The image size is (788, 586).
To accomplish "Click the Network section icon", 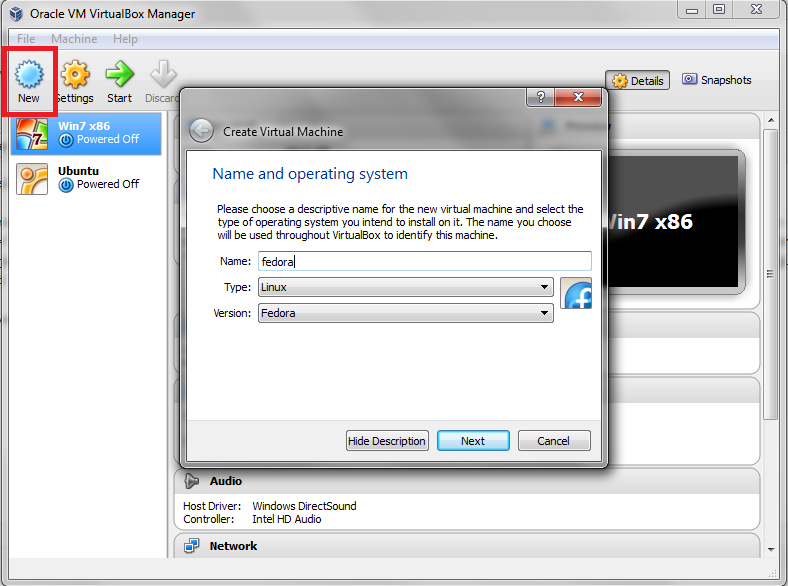I will [x=191, y=545].
